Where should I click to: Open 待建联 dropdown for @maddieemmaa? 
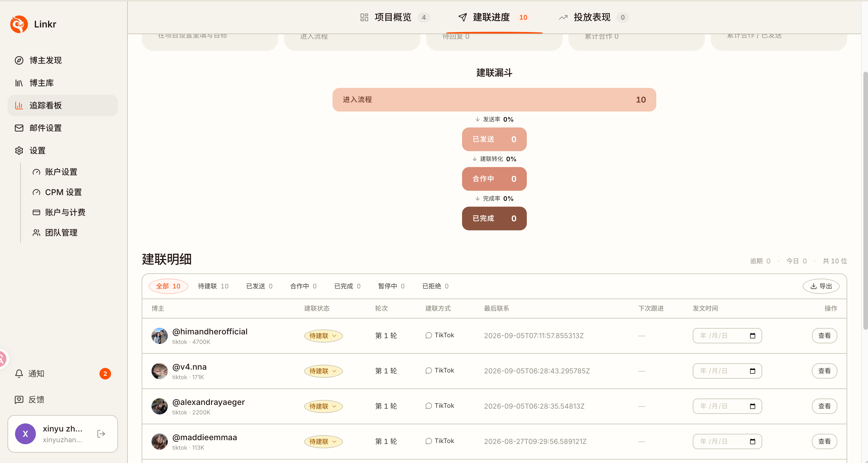point(323,441)
